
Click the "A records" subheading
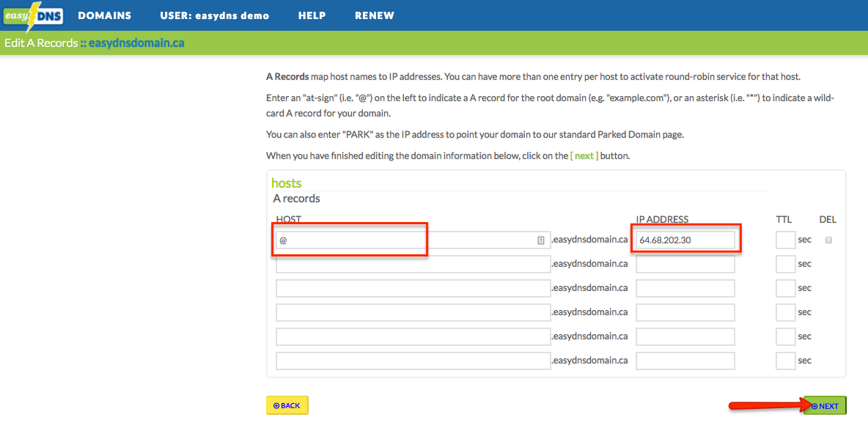[297, 198]
